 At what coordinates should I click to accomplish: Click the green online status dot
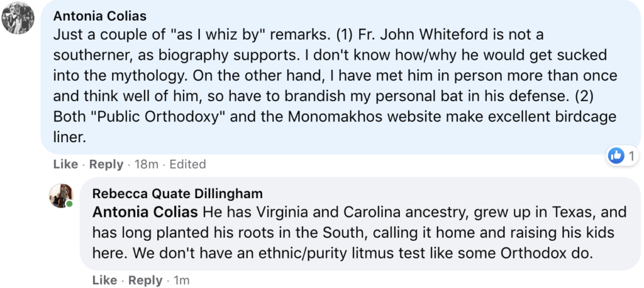(69, 204)
